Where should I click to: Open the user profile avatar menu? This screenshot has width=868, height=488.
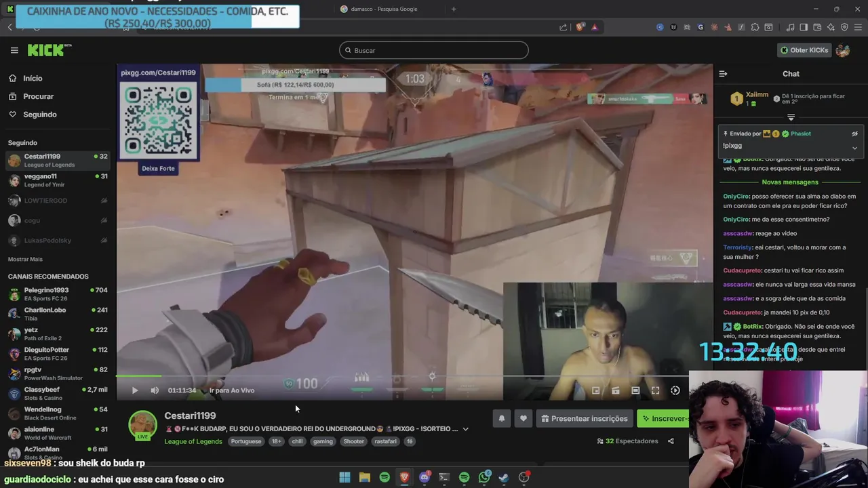point(843,50)
